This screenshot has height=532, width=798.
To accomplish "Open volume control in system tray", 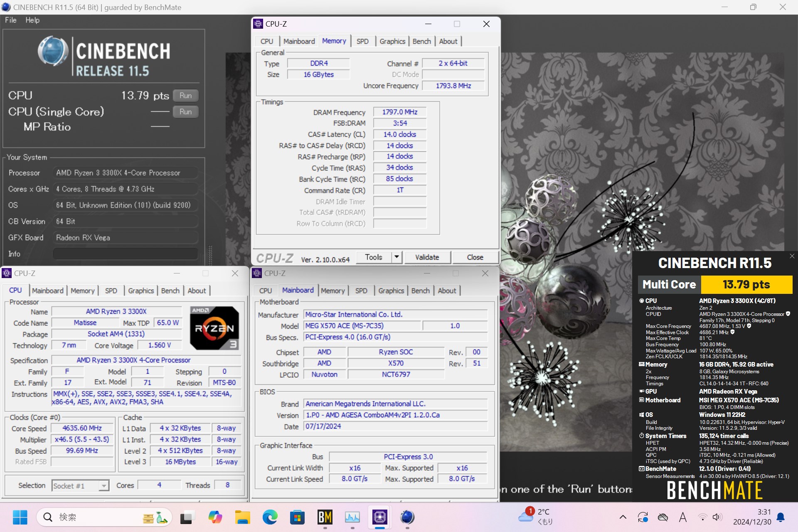I will point(717,517).
